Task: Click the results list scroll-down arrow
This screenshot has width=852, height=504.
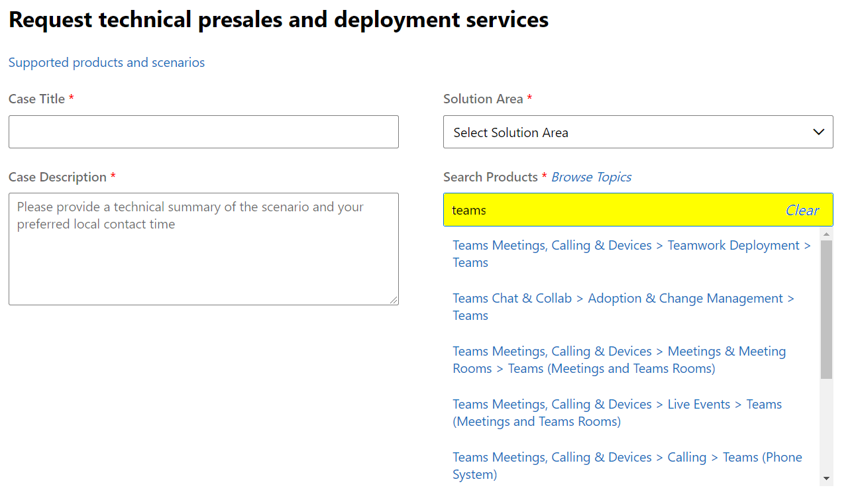Action: pyautogui.click(x=826, y=478)
